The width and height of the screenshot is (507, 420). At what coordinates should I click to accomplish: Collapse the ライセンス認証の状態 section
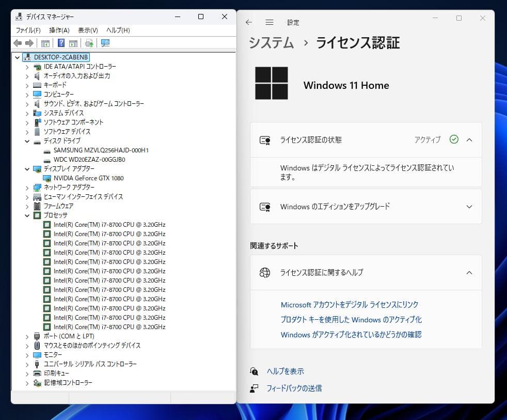pyautogui.click(x=469, y=140)
